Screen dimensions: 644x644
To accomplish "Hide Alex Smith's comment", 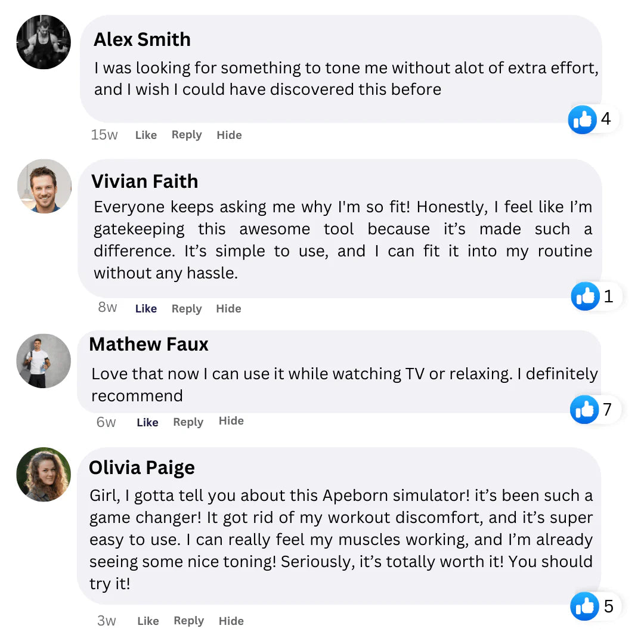I will point(229,135).
